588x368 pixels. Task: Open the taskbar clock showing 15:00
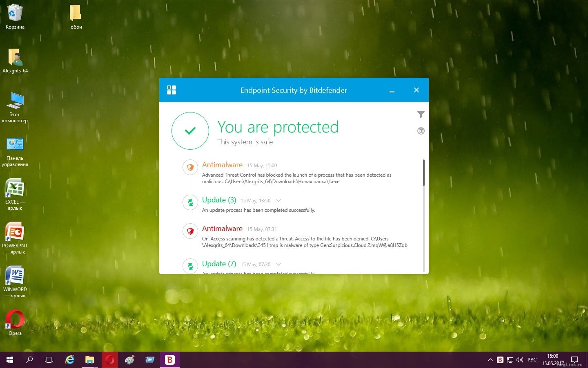click(x=552, y=360)
